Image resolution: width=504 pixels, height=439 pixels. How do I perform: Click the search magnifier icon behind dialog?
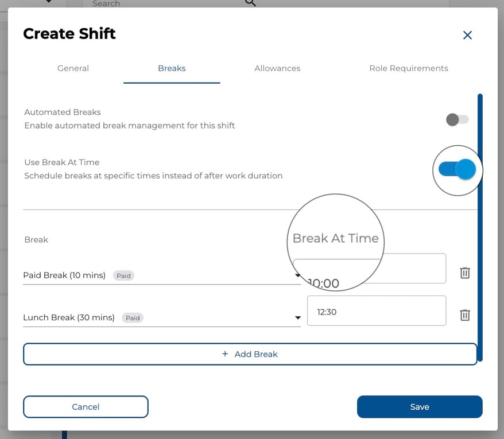(x=250, y=3)
